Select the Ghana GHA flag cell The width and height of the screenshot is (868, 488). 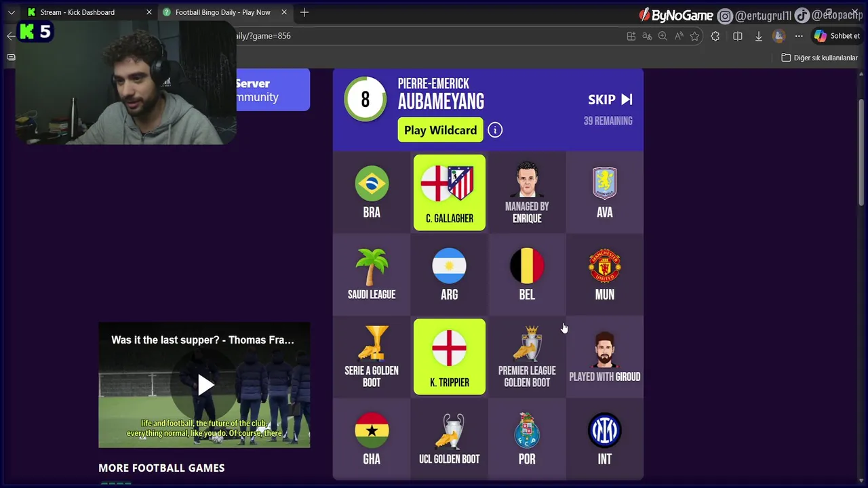pos(372,439)
